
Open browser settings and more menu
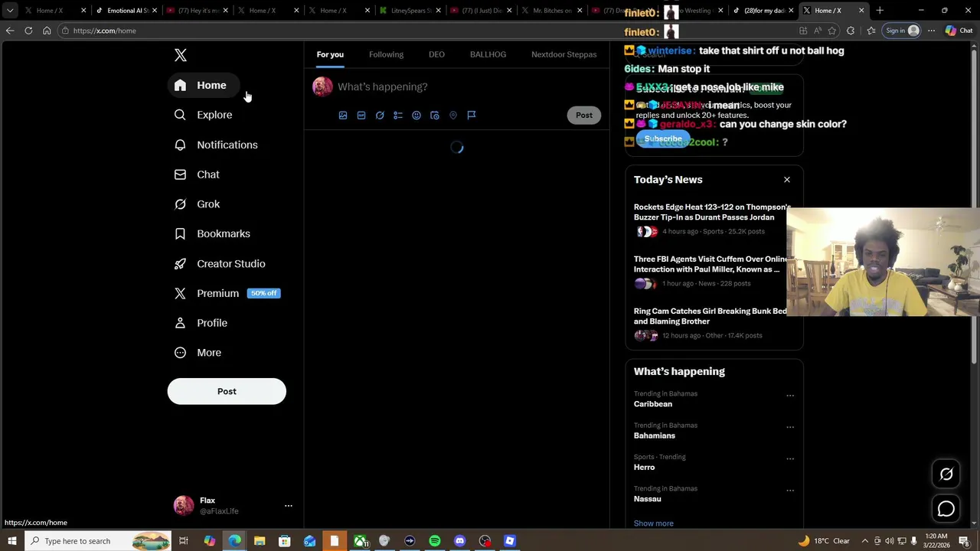(931, 31)
